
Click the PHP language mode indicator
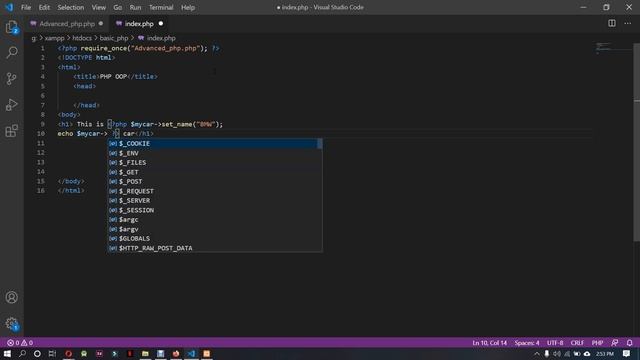[x=597, y=343]
